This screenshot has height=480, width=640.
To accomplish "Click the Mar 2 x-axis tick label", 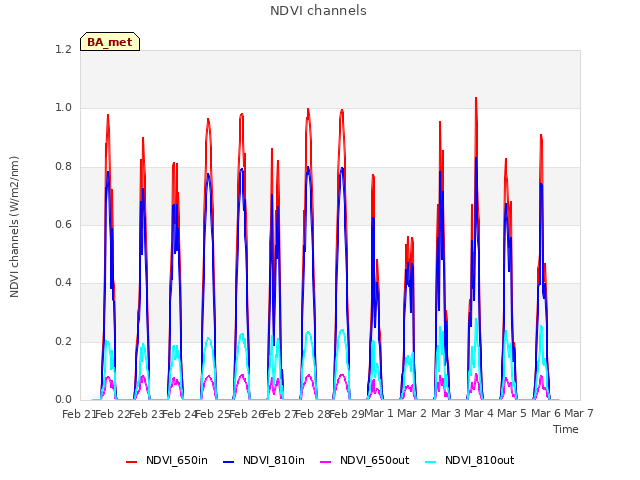I will click(x=412, y=413).
